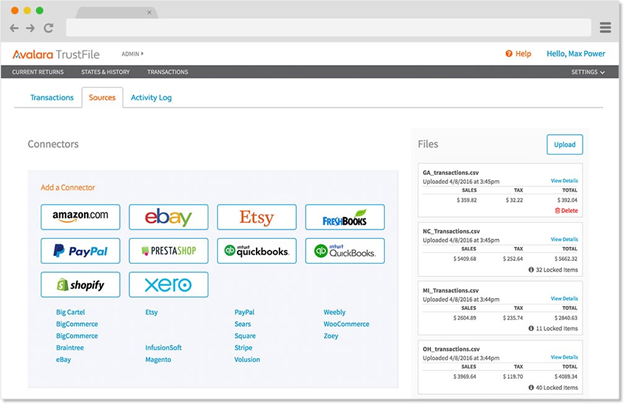Click the WooCommerce link
This screenshot has width=624, height=404.
pyautogui.click(x=346, y=324)
